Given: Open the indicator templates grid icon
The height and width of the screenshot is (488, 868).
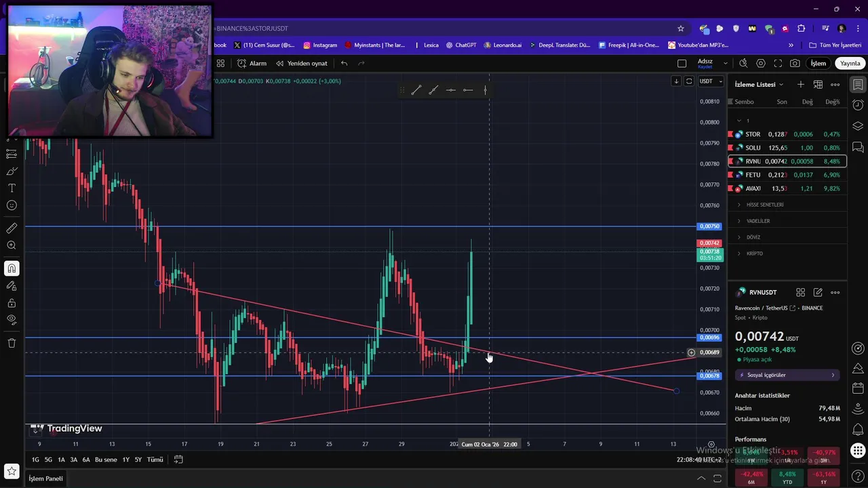Looking at the screenshot, I should coord(220,63).
